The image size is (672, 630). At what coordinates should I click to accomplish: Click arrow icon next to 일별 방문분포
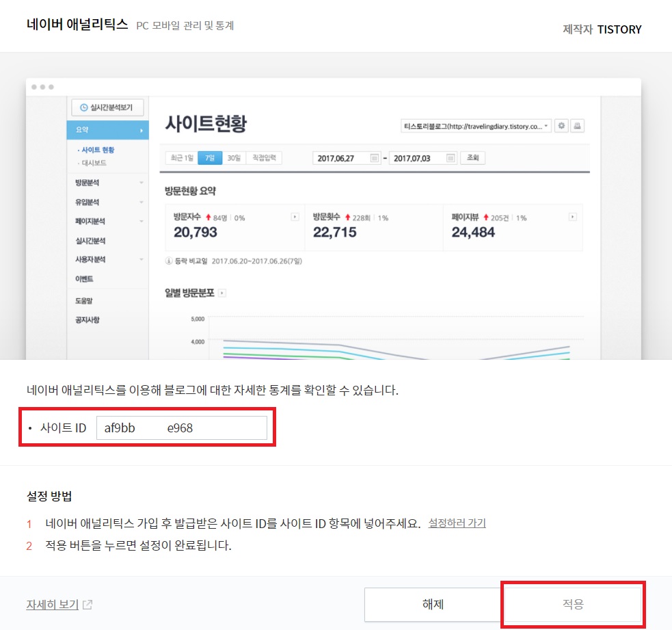222,293
